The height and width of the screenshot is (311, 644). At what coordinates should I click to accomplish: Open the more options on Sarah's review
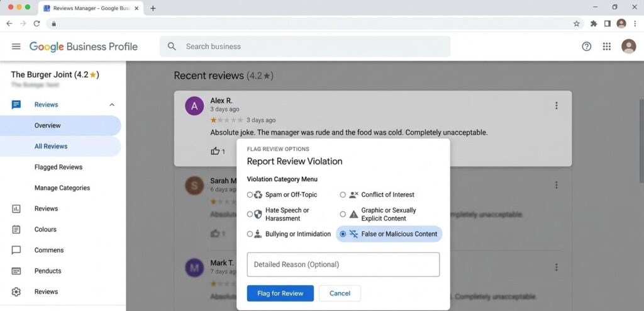tap(556, 185)
